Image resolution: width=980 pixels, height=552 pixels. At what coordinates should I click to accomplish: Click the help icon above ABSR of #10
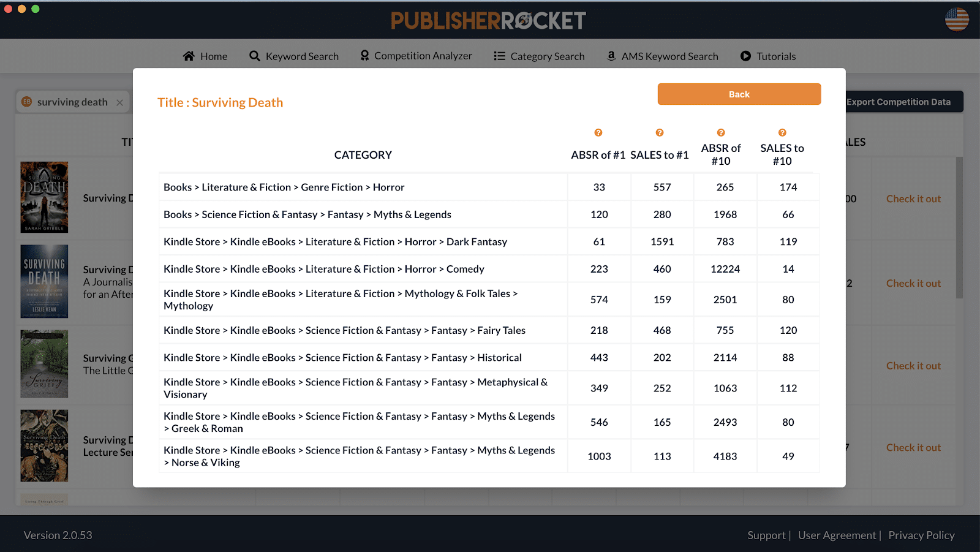[x=721, y=133]
